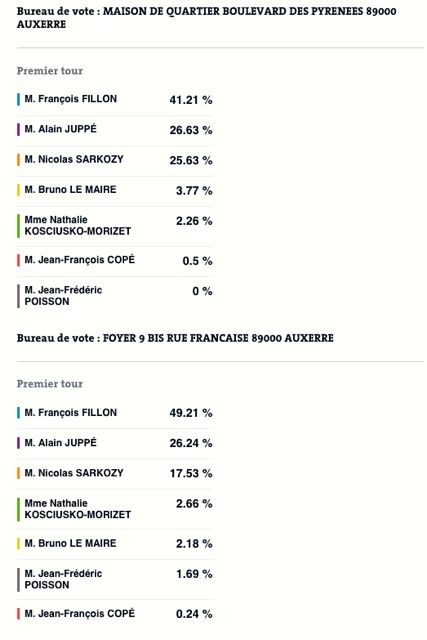Select François FILLON row showing 41.21 %
This screenshot has height=640, width=427.
point(115,100)
